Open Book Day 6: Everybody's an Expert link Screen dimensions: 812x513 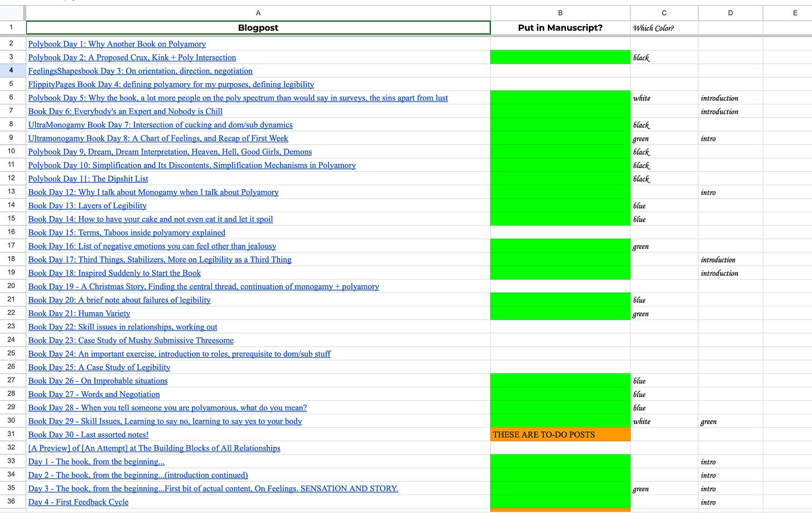tap(125, 111)
